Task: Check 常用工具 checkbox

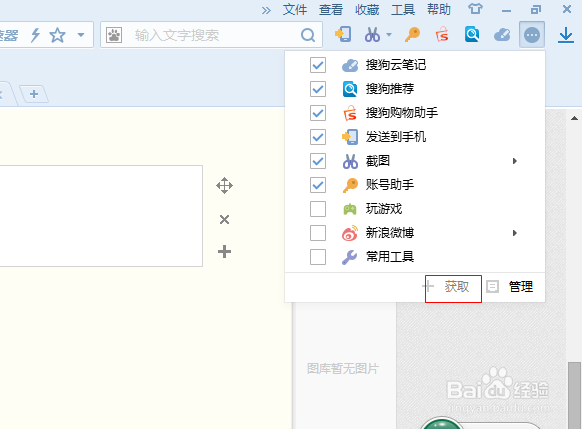Action: (x=318, y=257)
